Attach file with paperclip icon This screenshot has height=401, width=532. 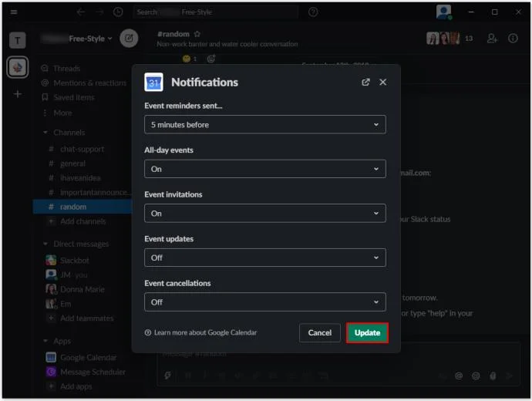493,376
